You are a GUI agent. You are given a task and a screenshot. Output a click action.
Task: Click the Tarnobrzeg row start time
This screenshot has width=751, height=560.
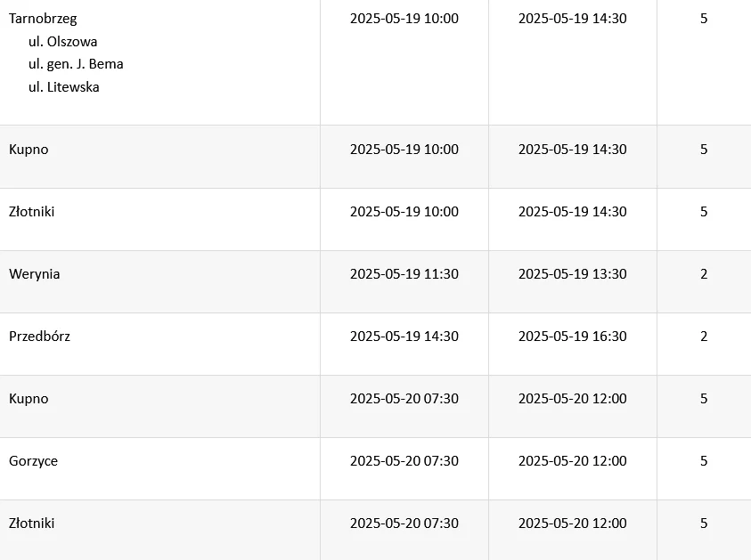coord(404,19)
